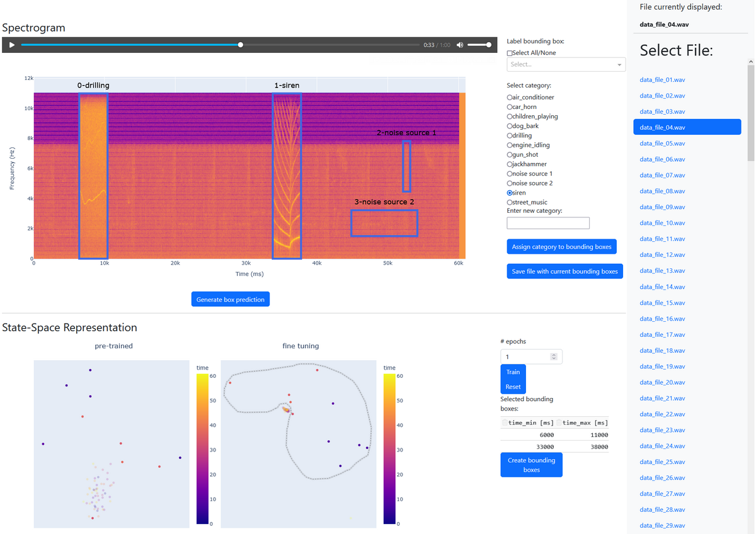This screenshot has width=756, height=534.
Task: Select the noise source 1 category
Action: click(x=510, y=173)
